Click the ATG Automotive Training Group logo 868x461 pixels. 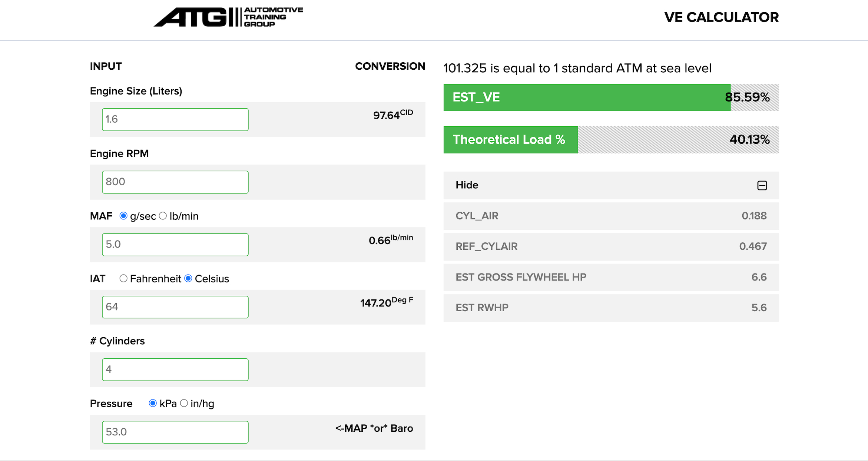228,17
